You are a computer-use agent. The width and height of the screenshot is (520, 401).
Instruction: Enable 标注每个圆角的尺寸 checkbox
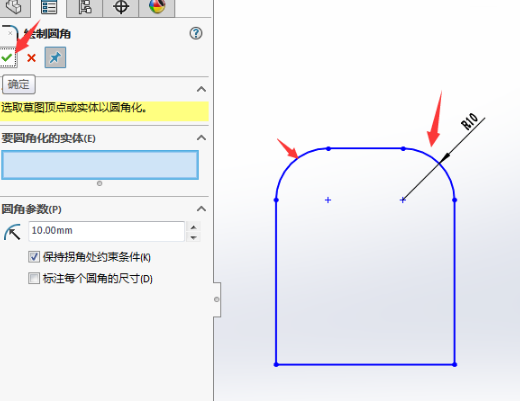click(x=34, y=278)
